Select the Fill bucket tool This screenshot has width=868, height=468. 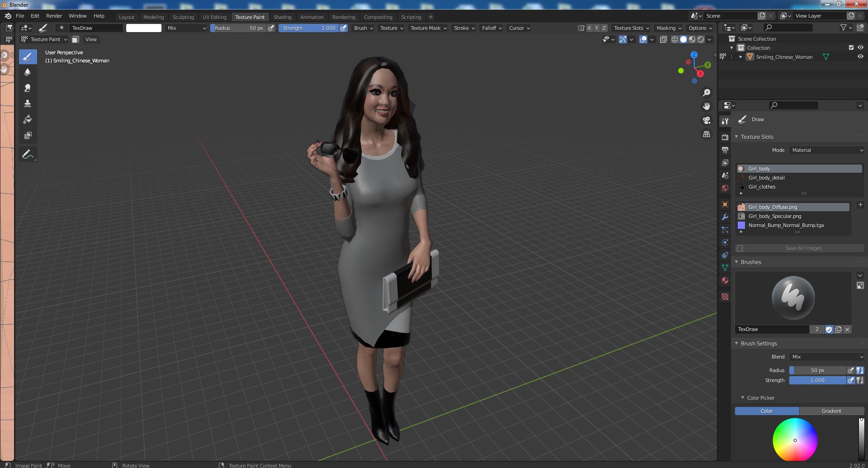click(28, 119)
